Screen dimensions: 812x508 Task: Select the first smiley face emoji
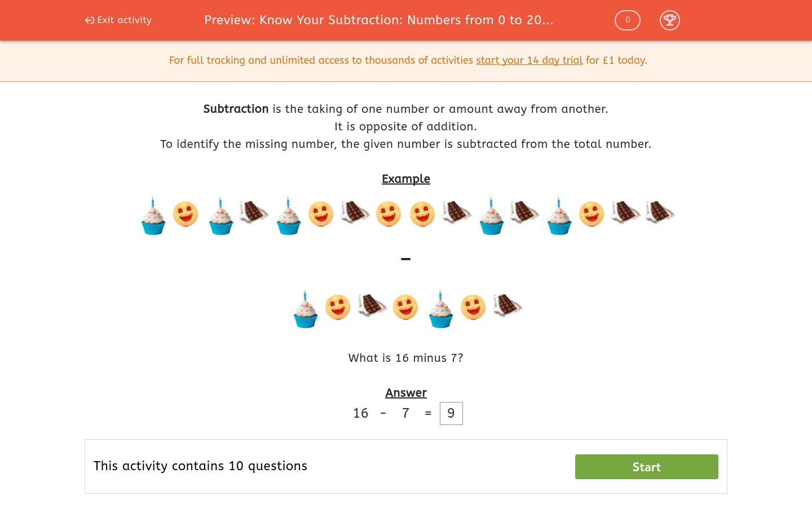click(x=186, y=214)
